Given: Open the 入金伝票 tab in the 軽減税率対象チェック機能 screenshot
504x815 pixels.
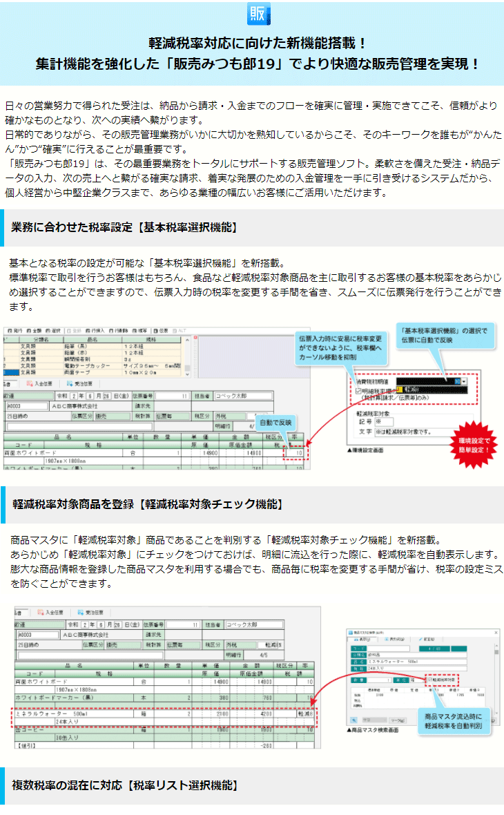Looking at the screenshot, I should 50,613.
